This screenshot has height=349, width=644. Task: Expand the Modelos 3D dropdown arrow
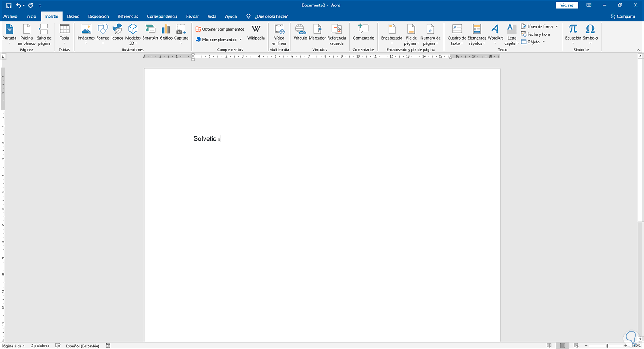(x=135, y=43)
